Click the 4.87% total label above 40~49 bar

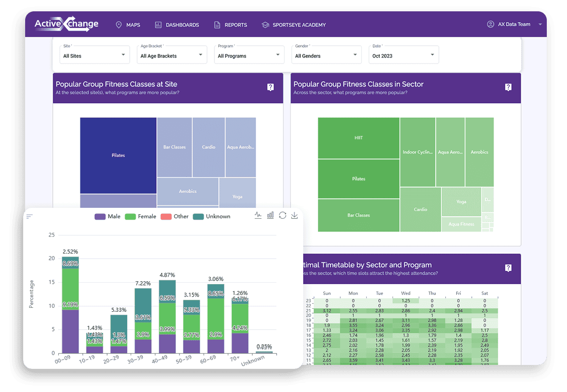tap(167, 275)
